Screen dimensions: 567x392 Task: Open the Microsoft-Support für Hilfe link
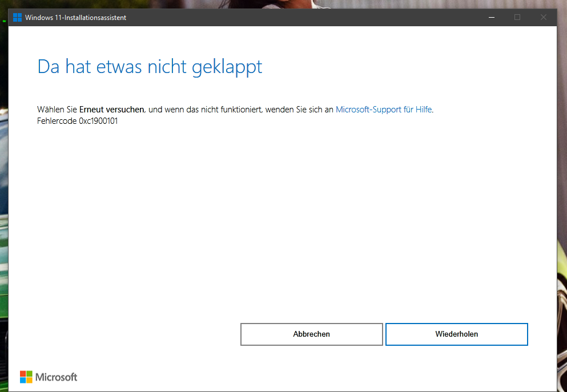(384, 110)
